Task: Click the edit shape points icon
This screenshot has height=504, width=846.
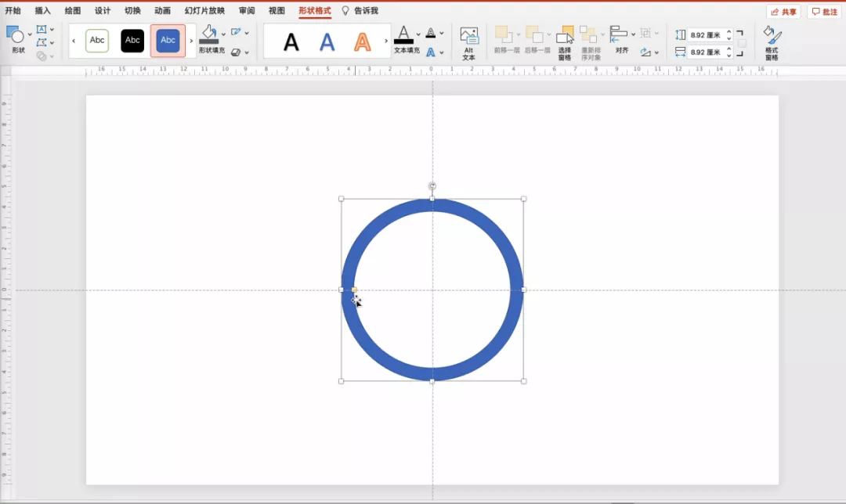Action: click(42, 42)
